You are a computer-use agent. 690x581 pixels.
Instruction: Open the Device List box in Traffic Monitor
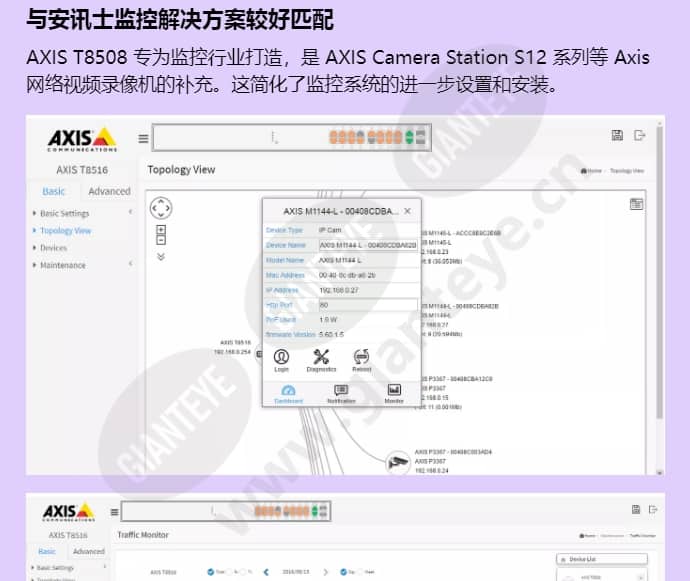coord(602,559)
